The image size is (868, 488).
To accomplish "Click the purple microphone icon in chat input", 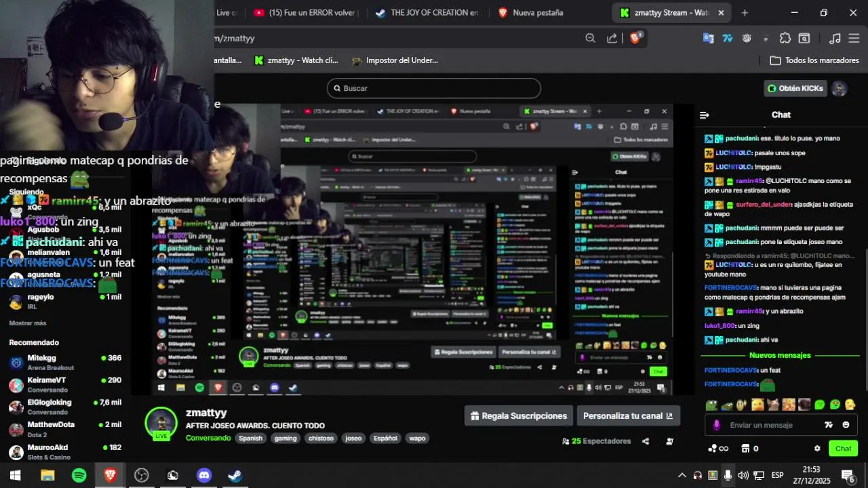I will pyautogui.click(x=716, y=425).
